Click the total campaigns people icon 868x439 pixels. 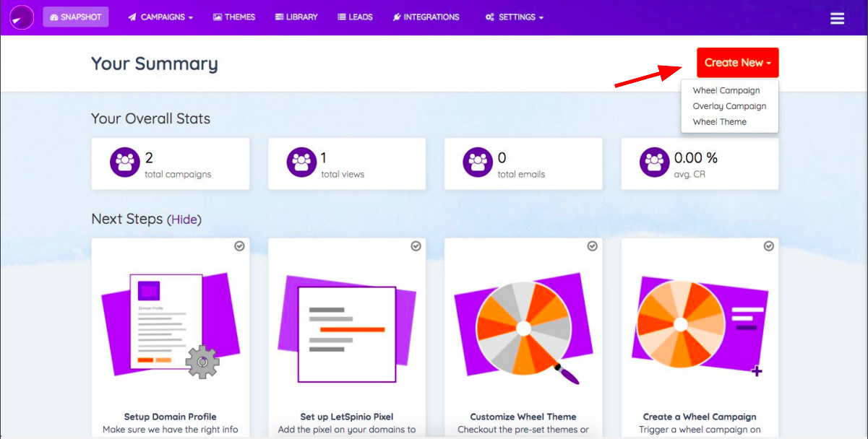(125, 162)
